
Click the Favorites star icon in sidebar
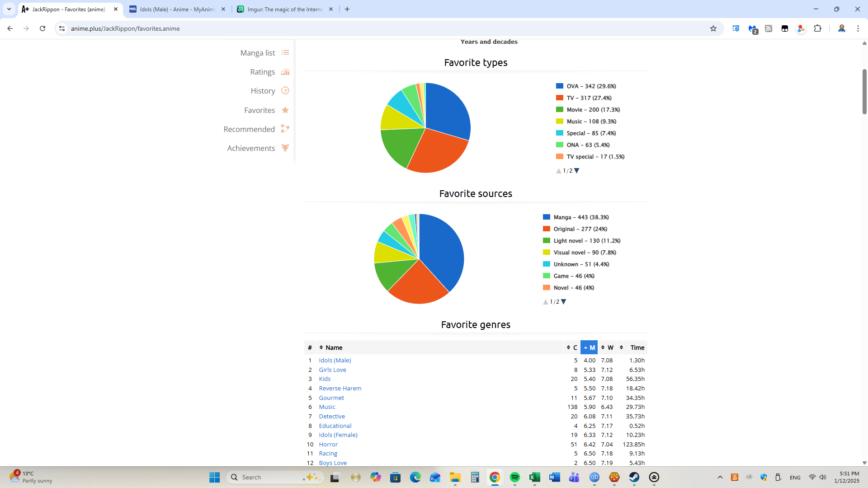(x=285, y=110)
